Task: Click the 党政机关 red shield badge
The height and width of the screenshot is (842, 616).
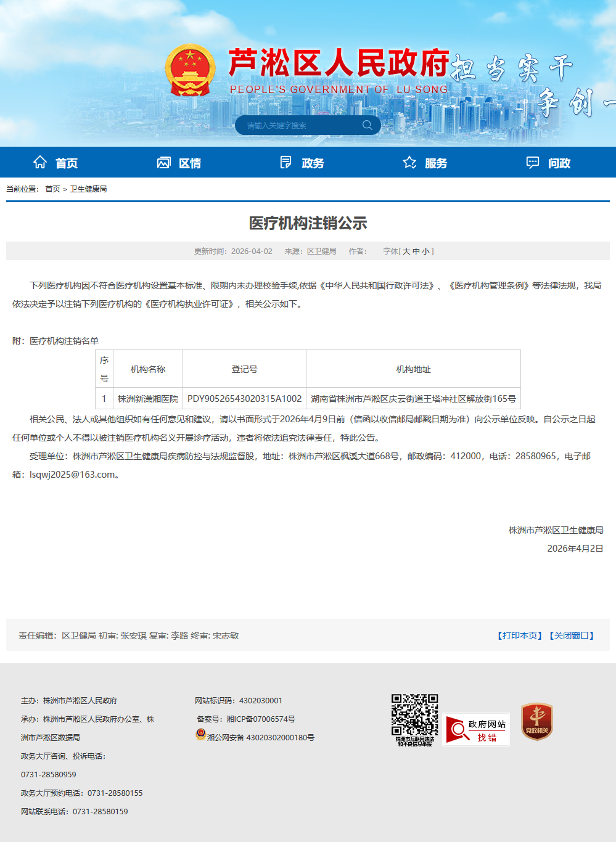Action: pos(536,721)
